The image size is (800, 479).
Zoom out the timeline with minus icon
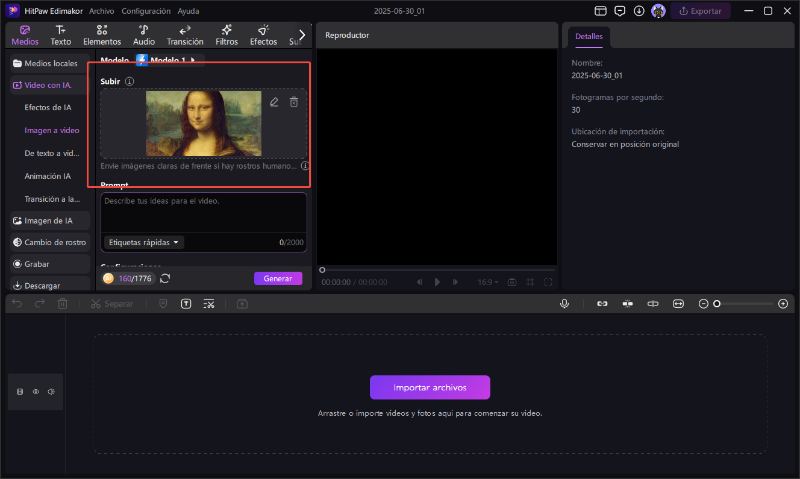[703, 304]
